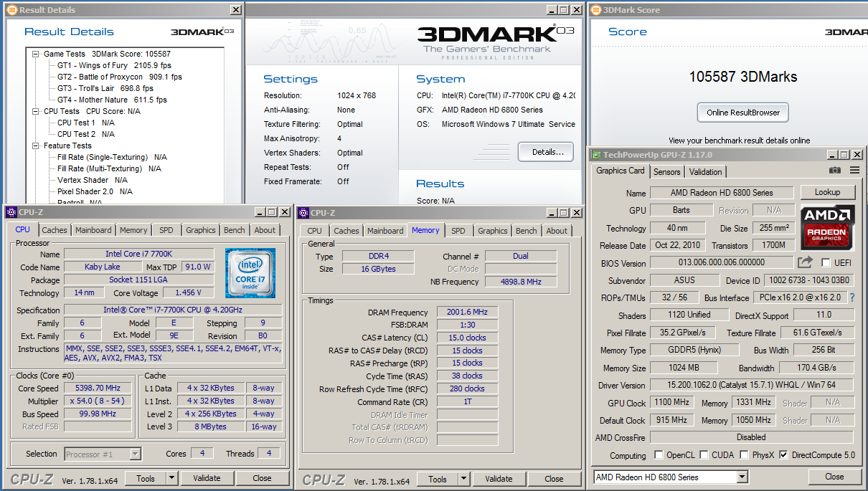Open the GPU selection dropdown in GPU-Z
868x491 pixels.
pyautogui.click(x=742, y=477)
